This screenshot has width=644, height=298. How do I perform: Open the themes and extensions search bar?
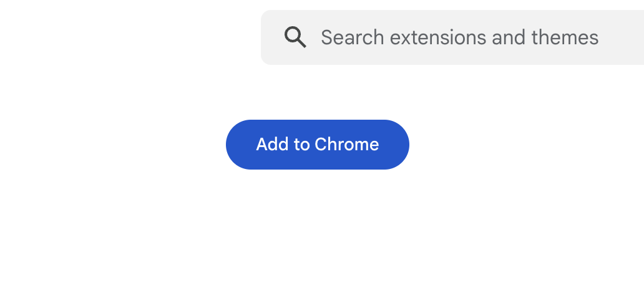459,37
